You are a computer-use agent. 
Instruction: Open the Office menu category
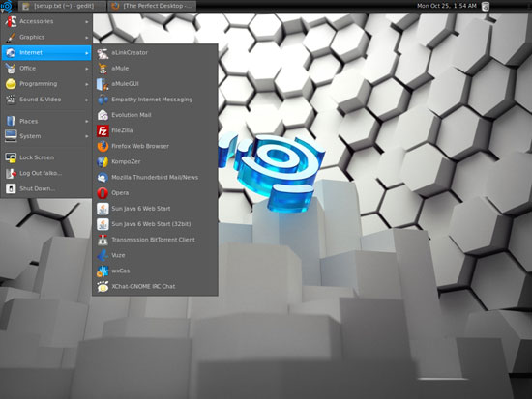pos(46,69)
